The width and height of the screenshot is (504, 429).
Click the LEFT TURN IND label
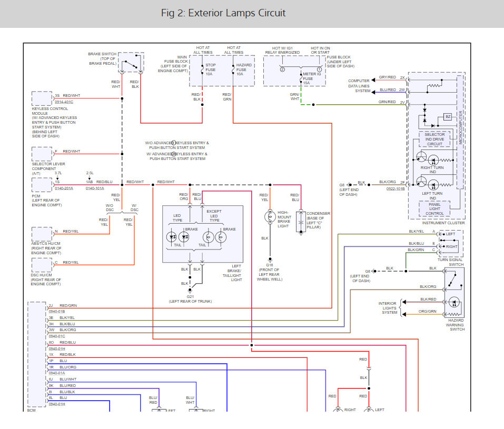(x=432, y=196)
